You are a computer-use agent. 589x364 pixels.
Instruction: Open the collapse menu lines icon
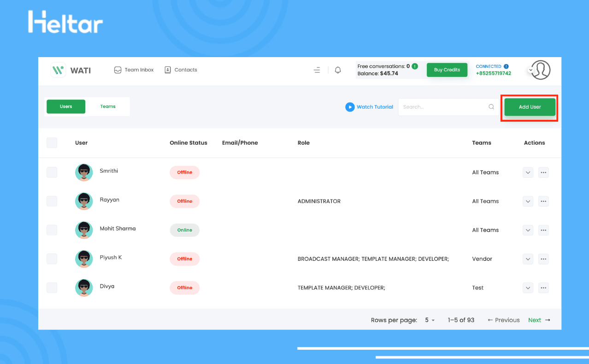pos(317,70)
